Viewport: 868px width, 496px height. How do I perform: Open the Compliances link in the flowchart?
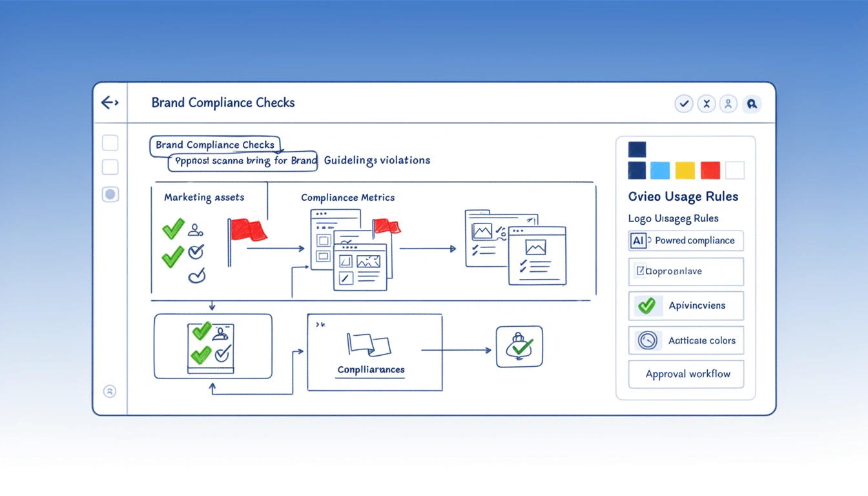370,370
